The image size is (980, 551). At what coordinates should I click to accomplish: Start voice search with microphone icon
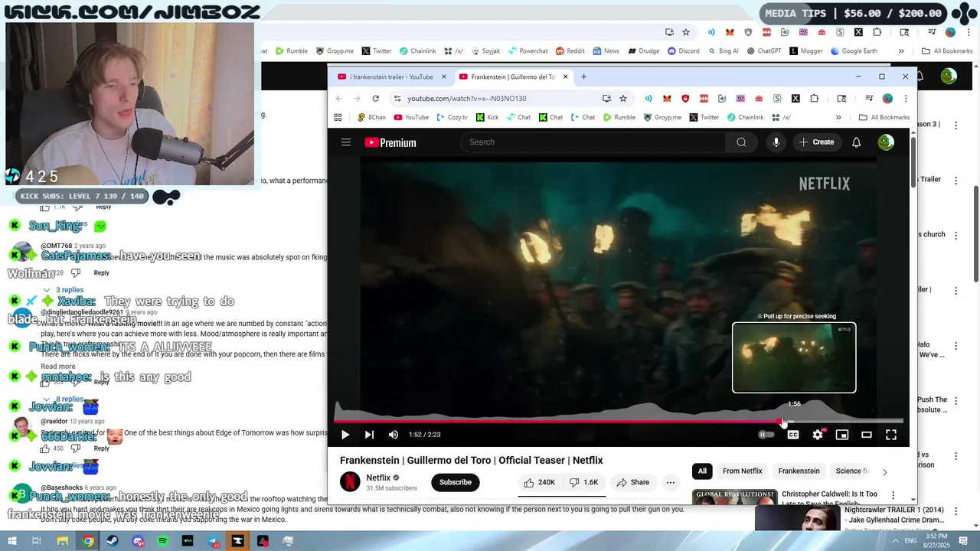(x=776, y=142)
